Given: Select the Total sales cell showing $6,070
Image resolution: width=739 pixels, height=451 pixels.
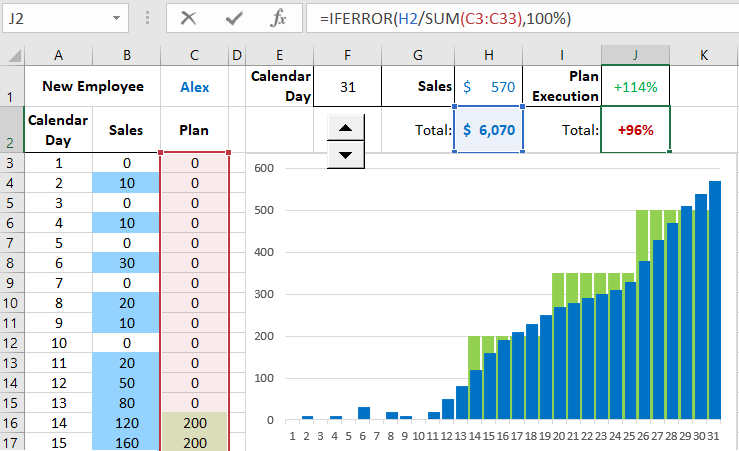Looking at the screenshot, I should point(488,129).
